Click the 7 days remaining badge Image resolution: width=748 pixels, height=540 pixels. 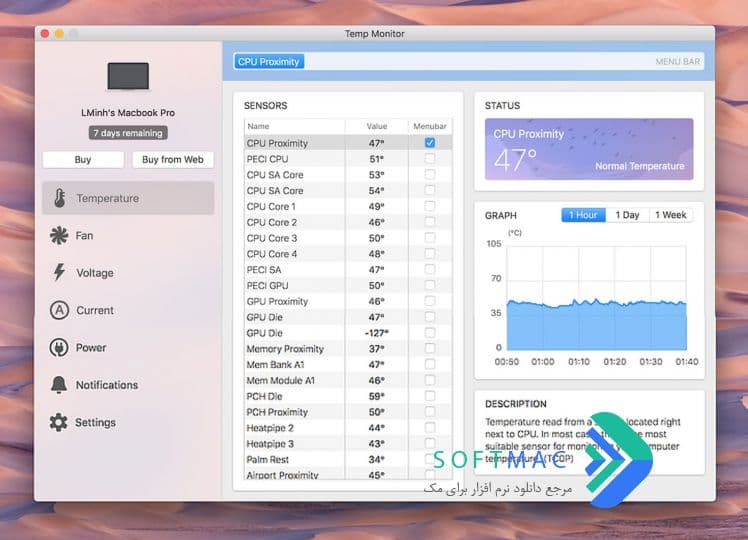pos(128,133)
